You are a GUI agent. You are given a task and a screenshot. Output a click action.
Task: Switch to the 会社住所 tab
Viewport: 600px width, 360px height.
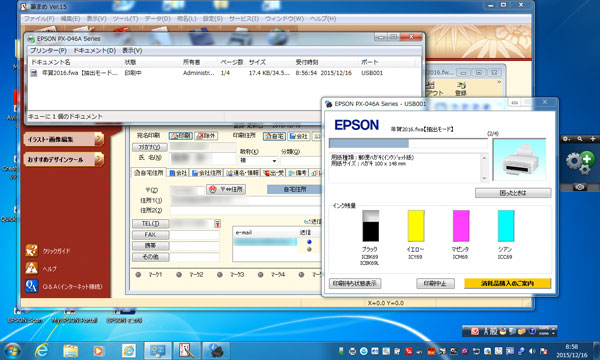(206, 173)
